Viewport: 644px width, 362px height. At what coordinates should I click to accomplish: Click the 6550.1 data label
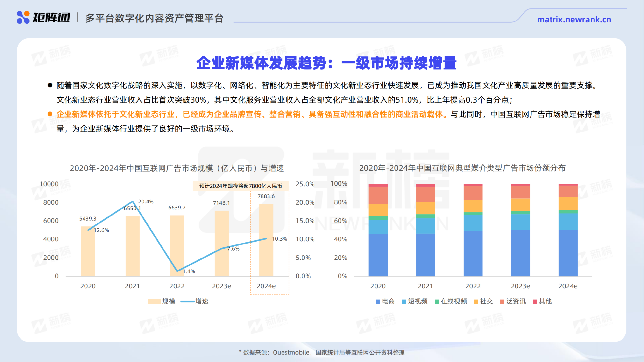click(x=132, y=208)
